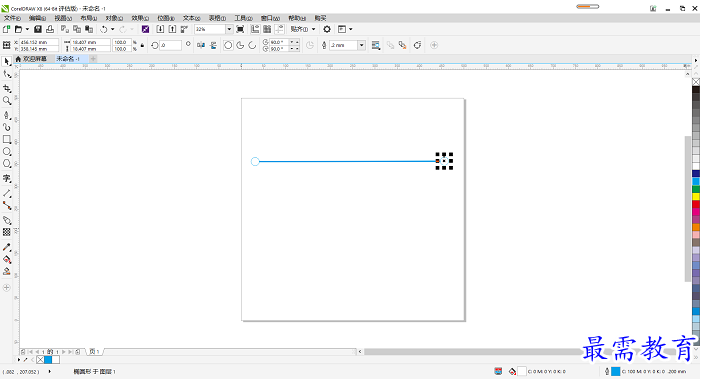
Task: Click the Copy icon in standard toolbar
Action: pyautogui.click(x=77, y=29)
